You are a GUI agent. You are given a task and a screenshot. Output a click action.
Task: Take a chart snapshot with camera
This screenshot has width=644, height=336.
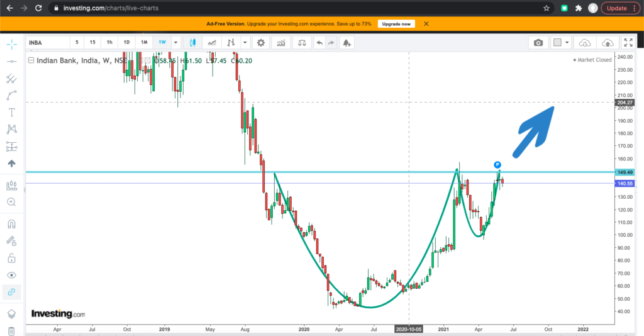click(x=538, y=43)
